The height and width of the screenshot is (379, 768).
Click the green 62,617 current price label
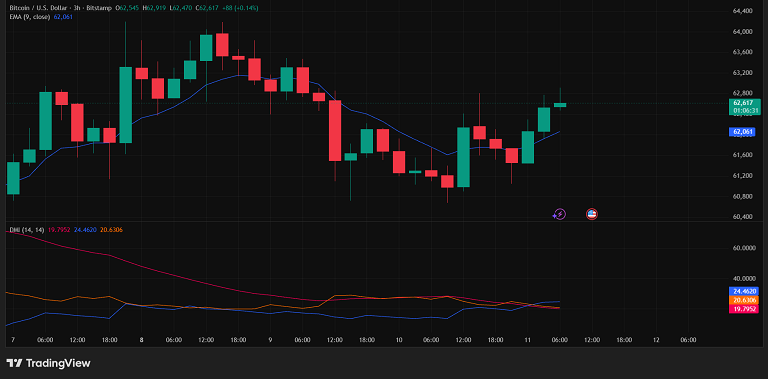[744, 103]
